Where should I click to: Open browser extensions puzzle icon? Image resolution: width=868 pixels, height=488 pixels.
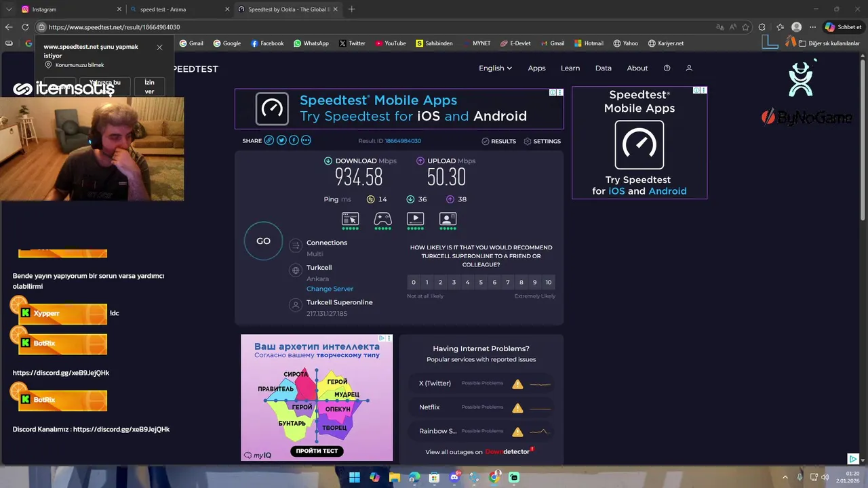tap(762, 27)
